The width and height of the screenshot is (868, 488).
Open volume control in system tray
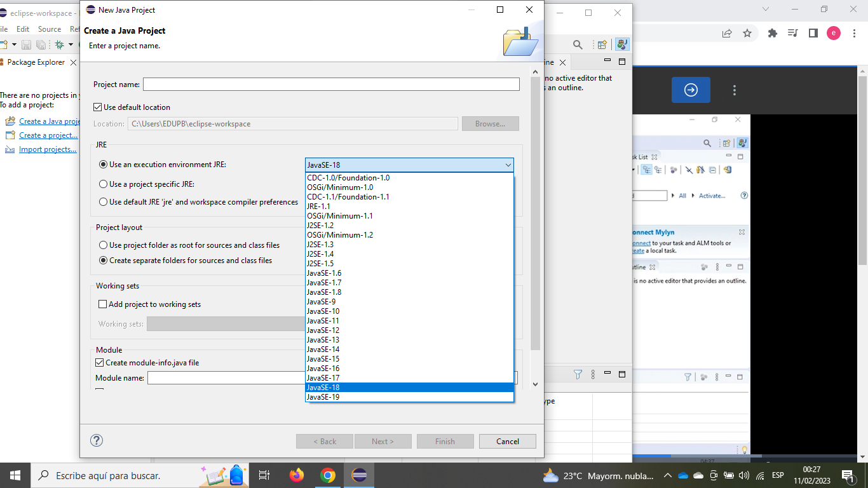(744, 475)
